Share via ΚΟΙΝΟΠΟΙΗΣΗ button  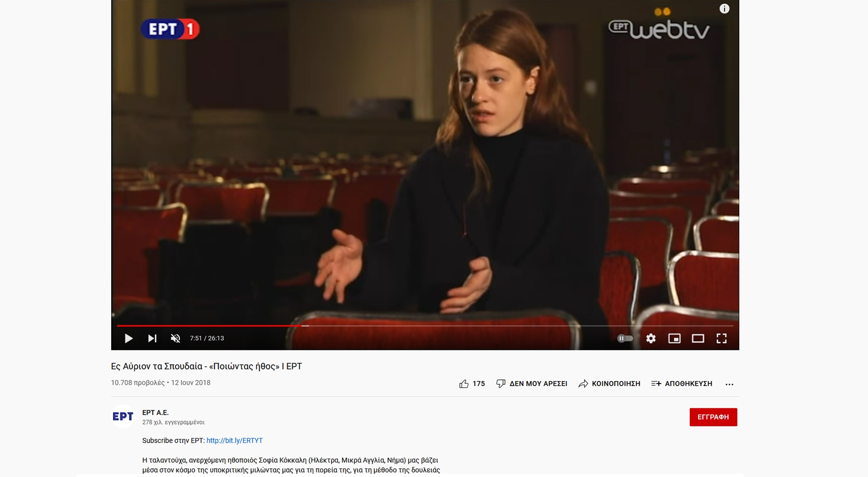coord(609,384)
